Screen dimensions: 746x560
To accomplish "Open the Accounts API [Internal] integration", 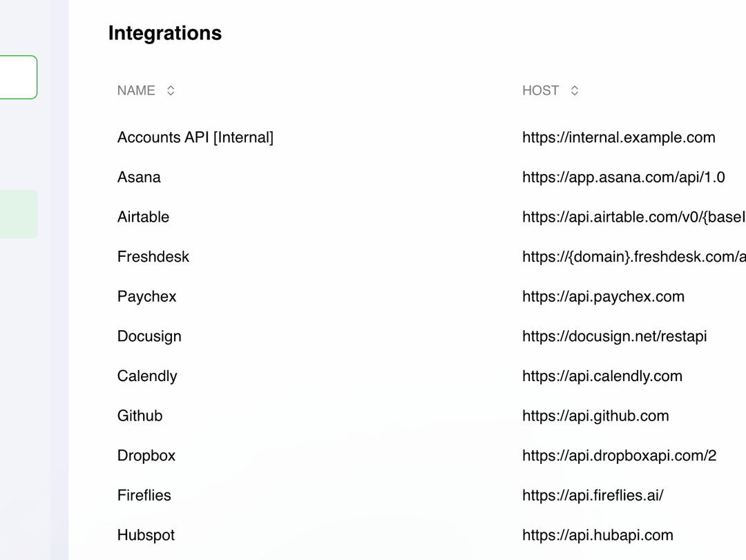I will coord(195,137).
